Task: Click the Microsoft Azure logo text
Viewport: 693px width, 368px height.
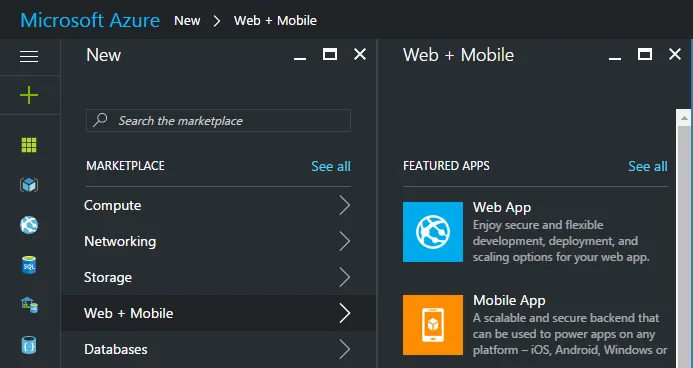Action: (90, 20)
